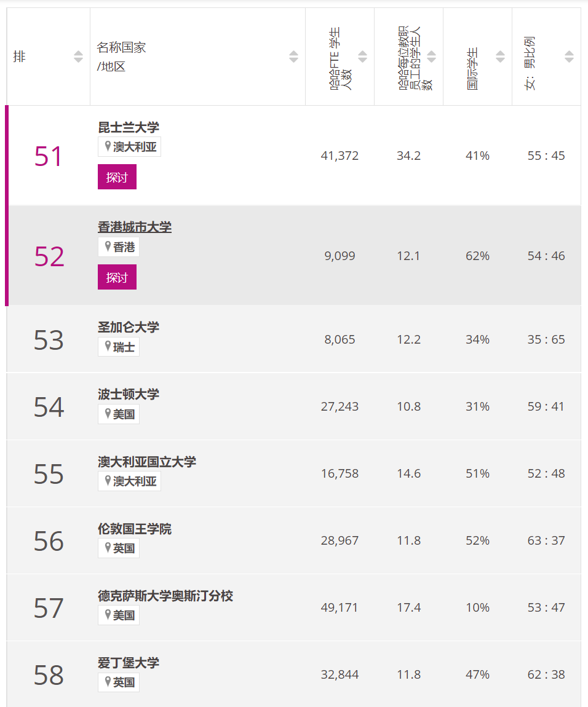Open the 香港城市大学 link
This screenshot has height=707, width=588.
pos(135,227)
